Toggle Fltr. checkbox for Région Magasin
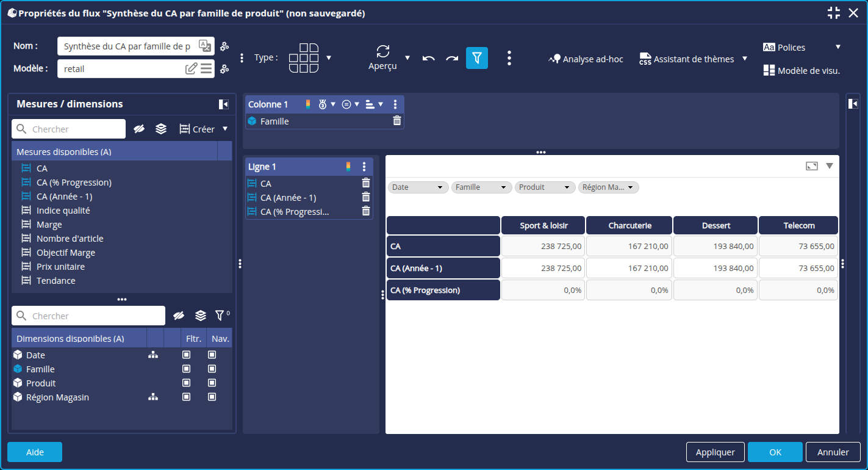The height and width of the screenshot is (470, 868). (187, 397)
